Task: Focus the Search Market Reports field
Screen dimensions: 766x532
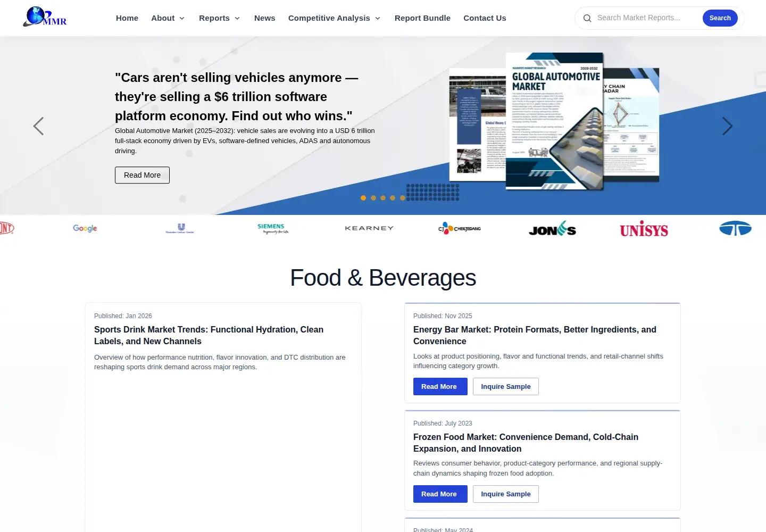Action: (646, 18)
